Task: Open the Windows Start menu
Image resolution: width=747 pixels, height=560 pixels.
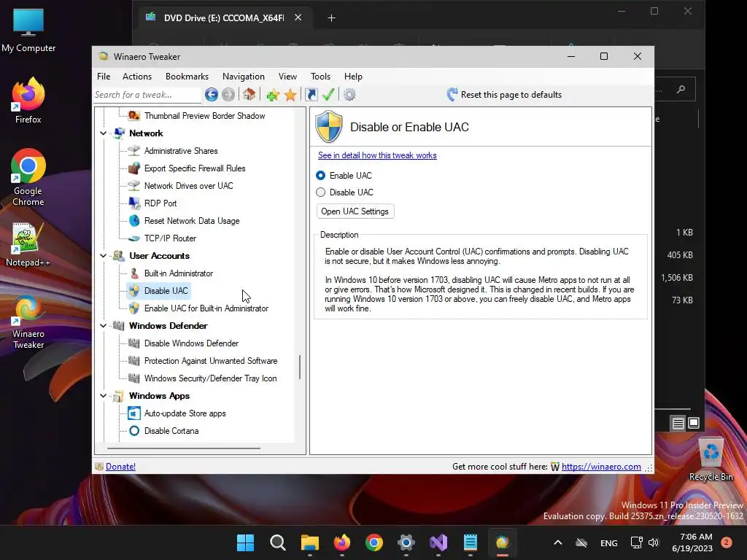Action: click(x=246, y=542)
